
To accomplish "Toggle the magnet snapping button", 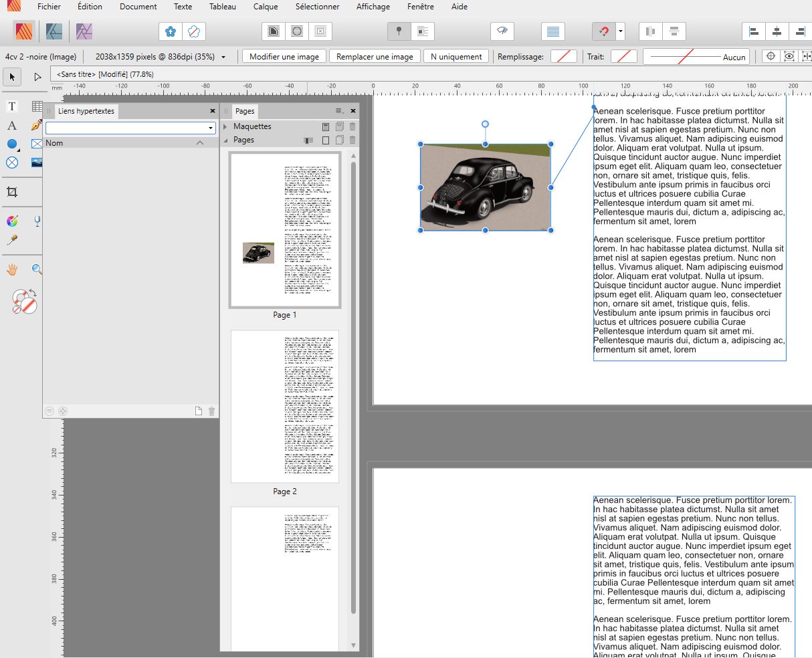I will click(603, 31).
